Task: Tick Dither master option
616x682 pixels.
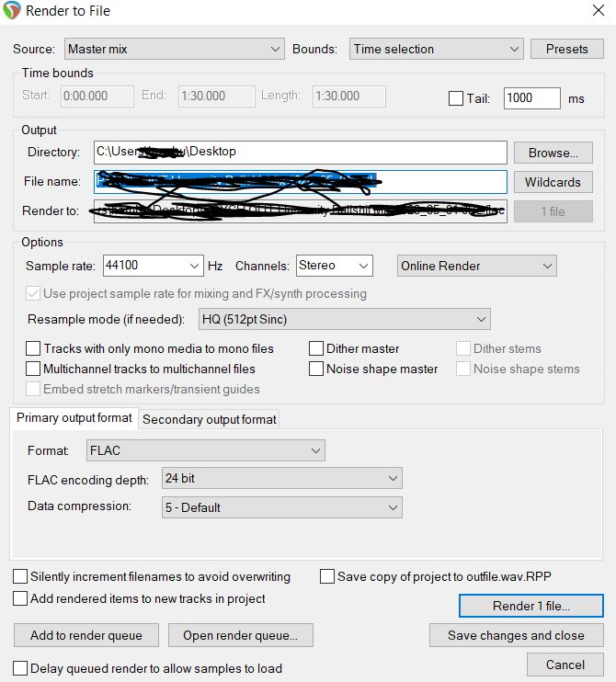Action: [x=316, y=348]
